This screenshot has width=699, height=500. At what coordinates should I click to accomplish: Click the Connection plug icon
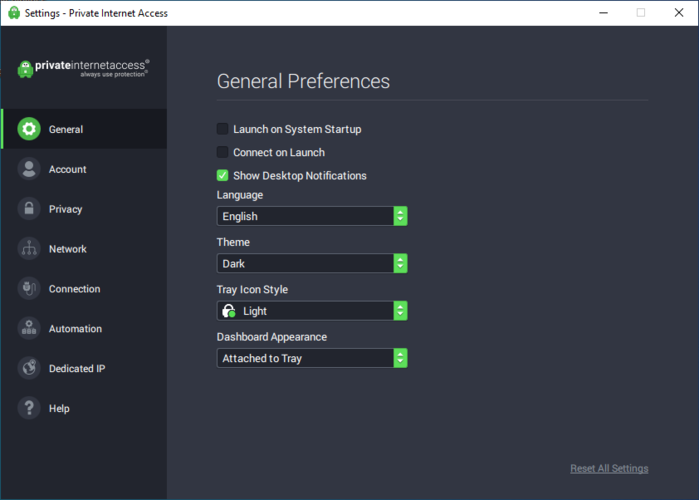tap(29, 288)
